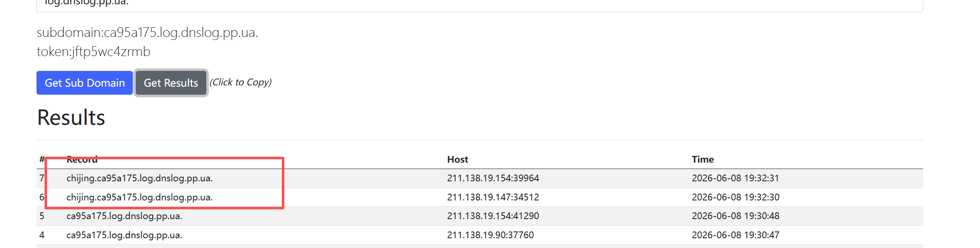Click the record in row 4
The image size is (980, 248).
pyautogui.click(x=124, y=235)
